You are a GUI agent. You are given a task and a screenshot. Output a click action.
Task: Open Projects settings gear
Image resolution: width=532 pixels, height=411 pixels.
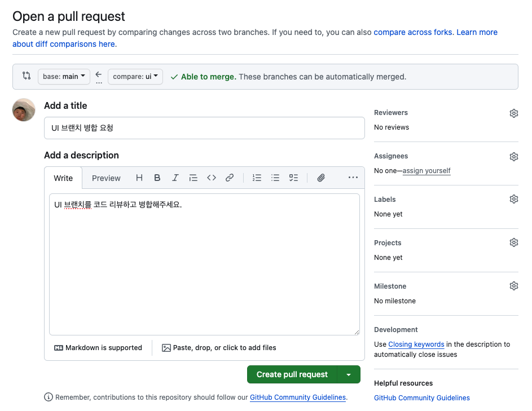pyautogui.click(x=514, y=242)
